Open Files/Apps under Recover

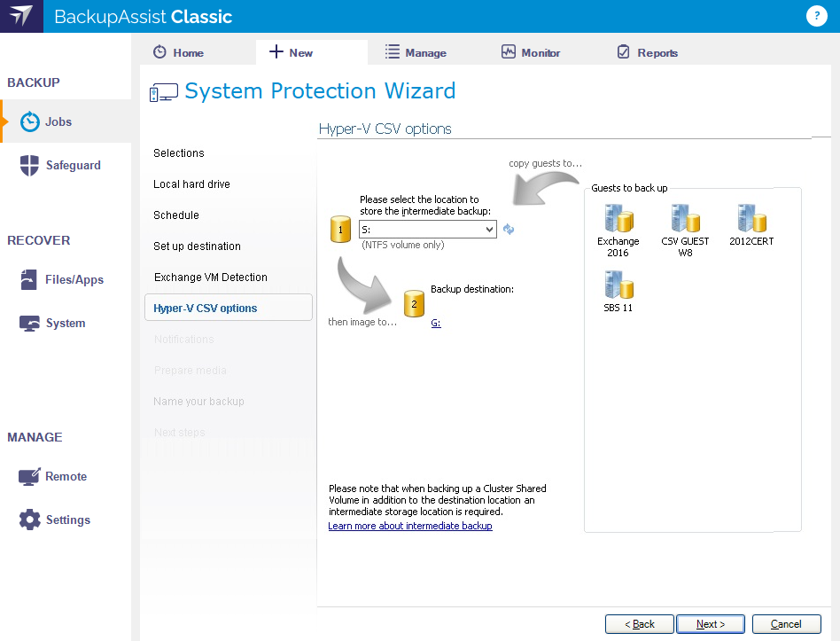66,279
